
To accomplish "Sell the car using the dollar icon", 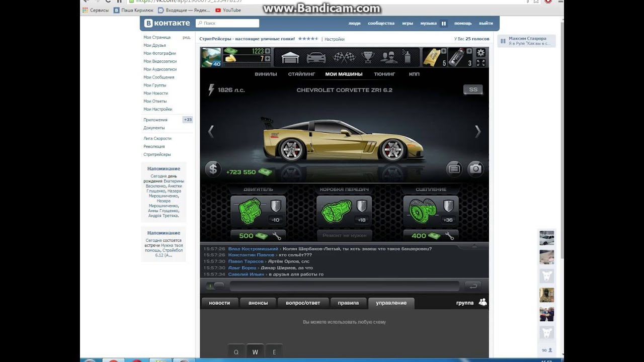I will (x=213, y=169).
